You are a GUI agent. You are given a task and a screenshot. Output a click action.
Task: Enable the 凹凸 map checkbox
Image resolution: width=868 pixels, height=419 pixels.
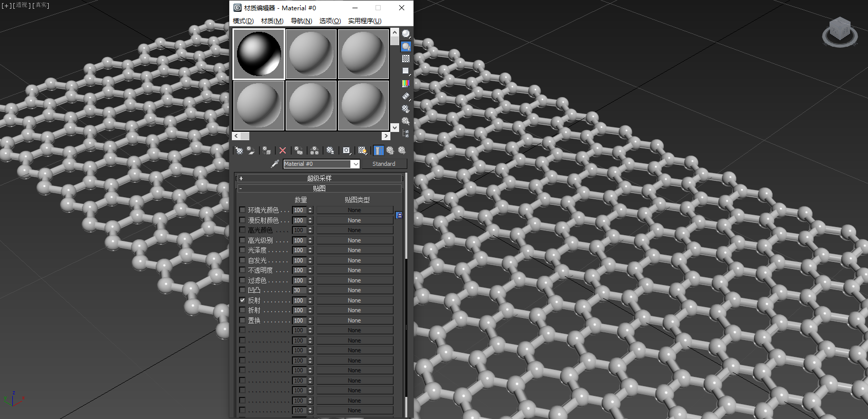click(x=242, y=290)
